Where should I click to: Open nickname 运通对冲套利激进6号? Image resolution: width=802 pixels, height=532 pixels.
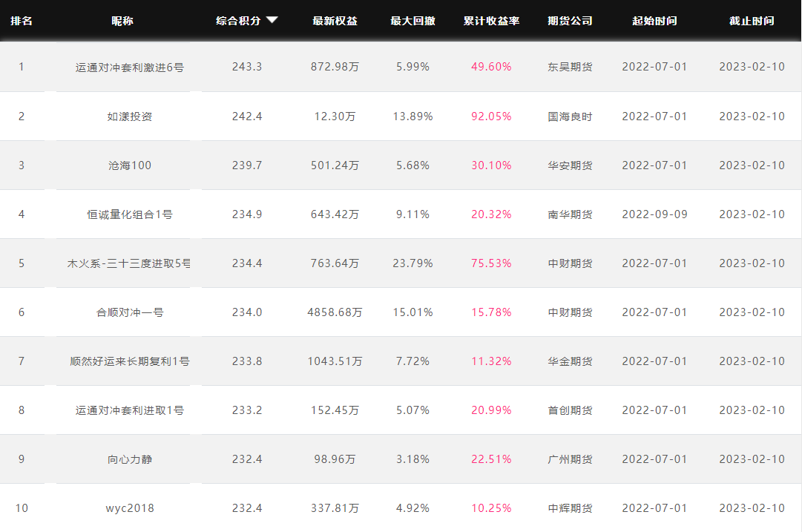click(x=130, y=67)
